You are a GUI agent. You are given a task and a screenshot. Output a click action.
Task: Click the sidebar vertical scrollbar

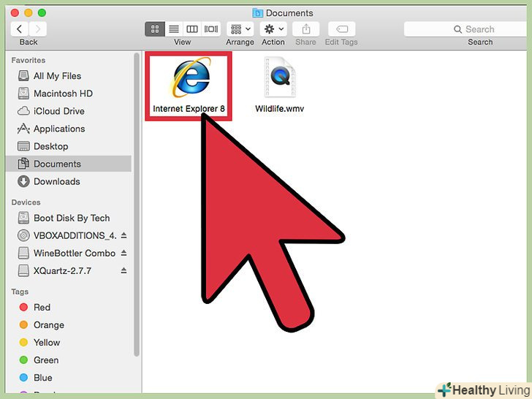137,204
